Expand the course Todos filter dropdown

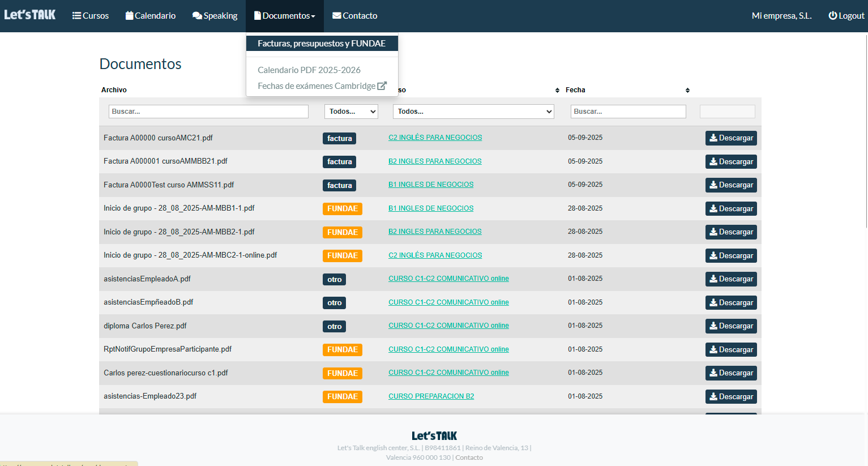point(473,112)
